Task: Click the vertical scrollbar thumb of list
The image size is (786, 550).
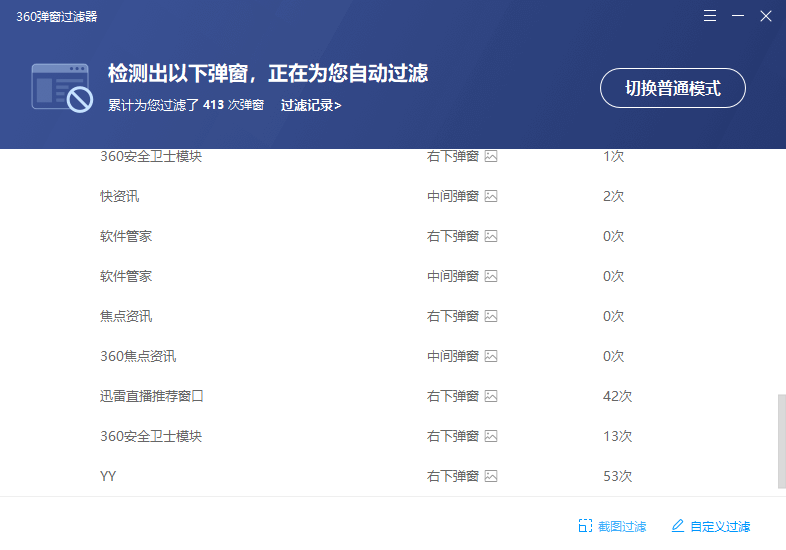Action: tap(781, 441)
